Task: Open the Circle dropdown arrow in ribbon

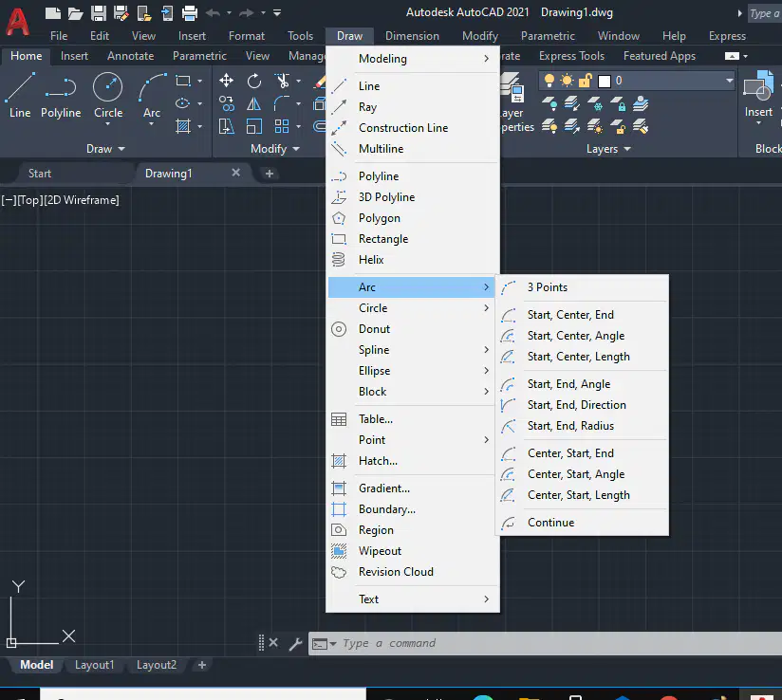Action: point(108,123)
